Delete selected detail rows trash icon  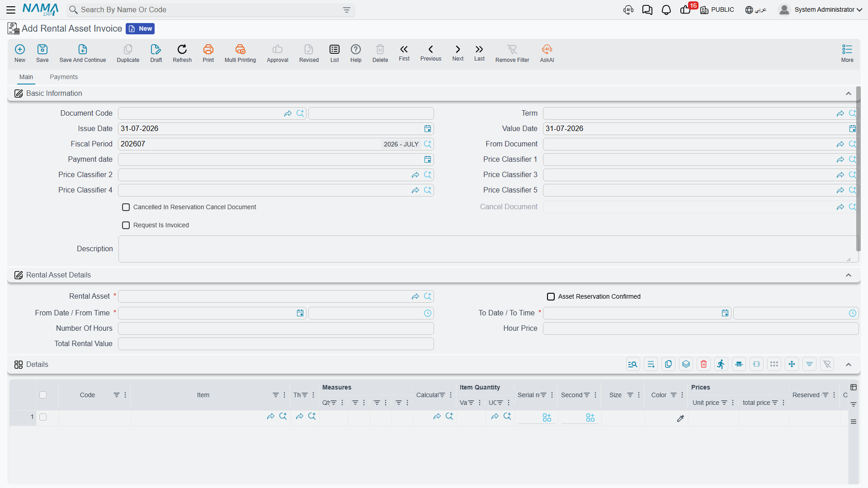(x=704, y=364)
